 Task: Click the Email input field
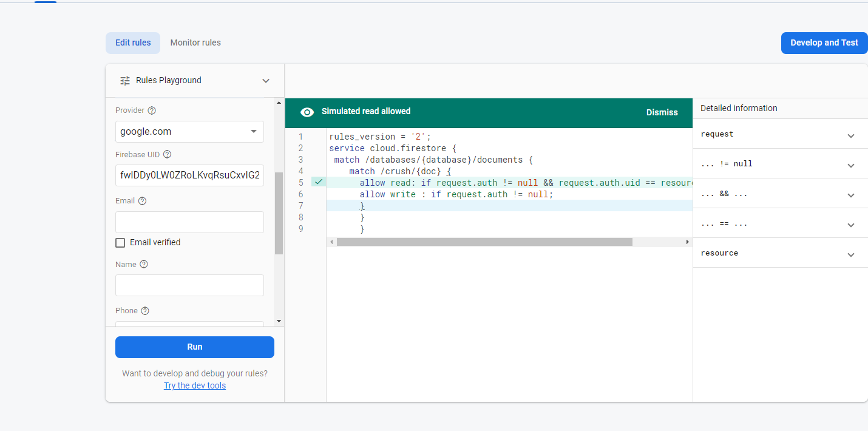pyautogui.click(x=189, y=222)
